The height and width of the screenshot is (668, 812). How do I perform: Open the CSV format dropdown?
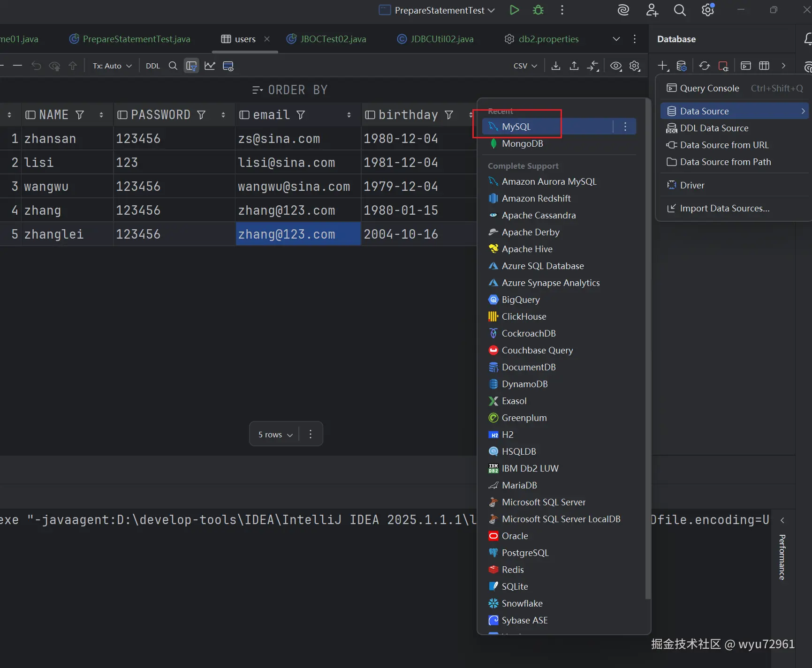[525, 66]
